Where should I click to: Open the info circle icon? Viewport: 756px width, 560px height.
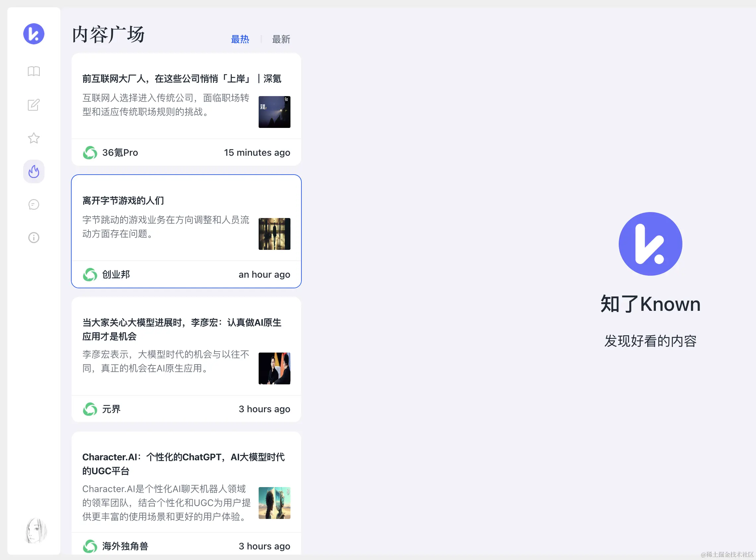[33, 238]
